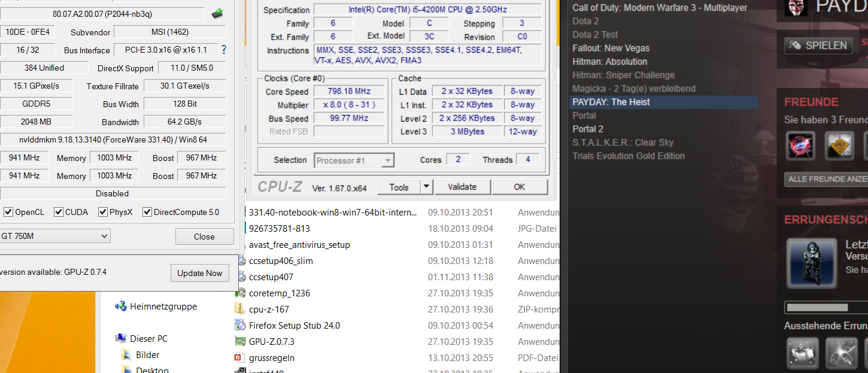Click the Close button in GPU-Z
Image resolution: width=868 pixels, height=373 pixels.
point(204,236)
